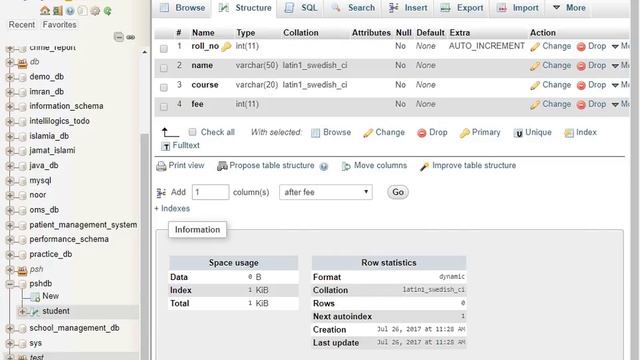
Task: Open the Insert tab
Action: pyautogui.click(x=408, y=8)
